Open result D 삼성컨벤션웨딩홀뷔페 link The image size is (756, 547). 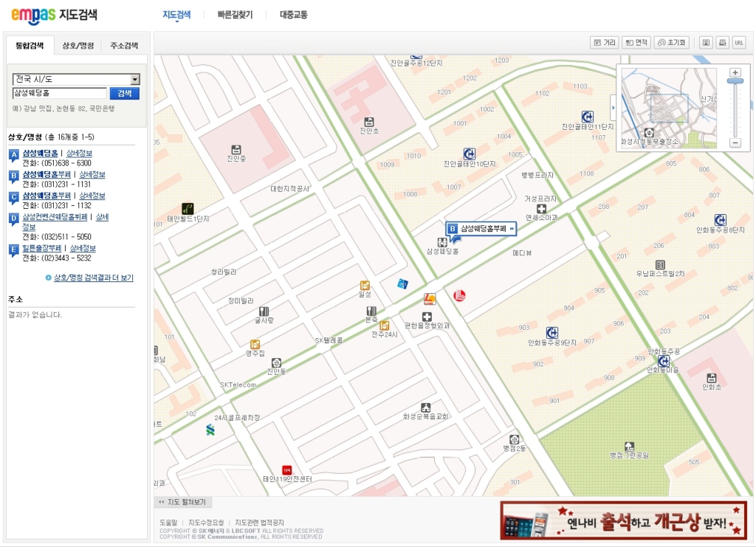pyautogui.click(x=55, y=217)
